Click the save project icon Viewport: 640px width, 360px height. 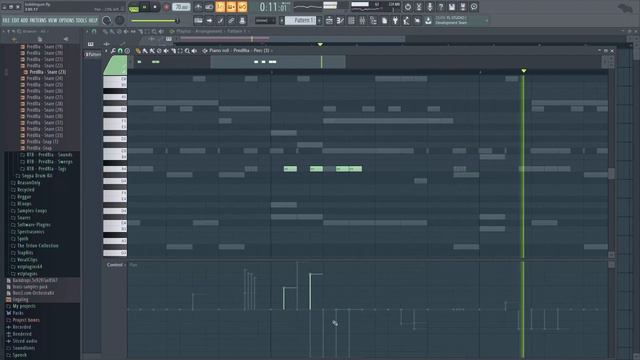pyautogui.click(x=452, y=7)
